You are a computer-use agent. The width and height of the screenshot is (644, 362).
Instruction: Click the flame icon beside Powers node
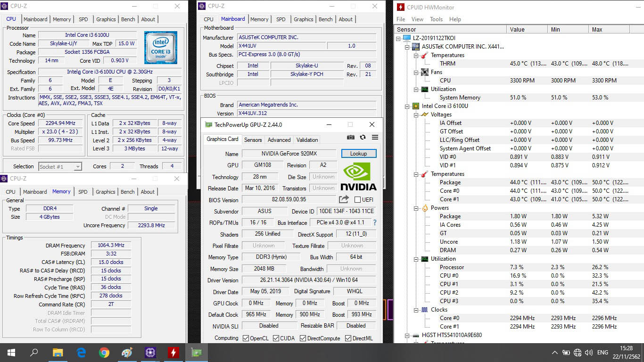pyautogui.click(x=425, y=208)
